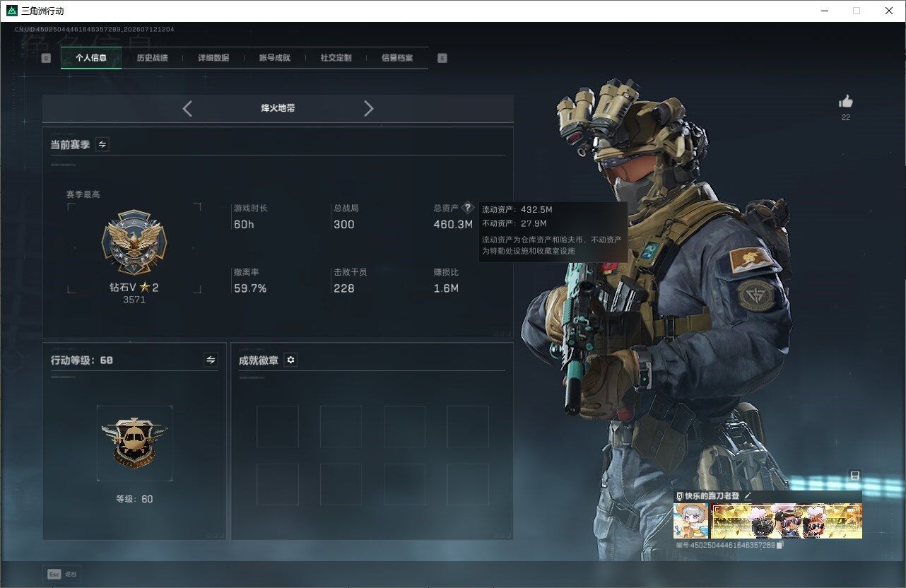This screenshot has width=906, height=588.
Task: Switch to previous game mode with left arrow
Action: (187, 108)
